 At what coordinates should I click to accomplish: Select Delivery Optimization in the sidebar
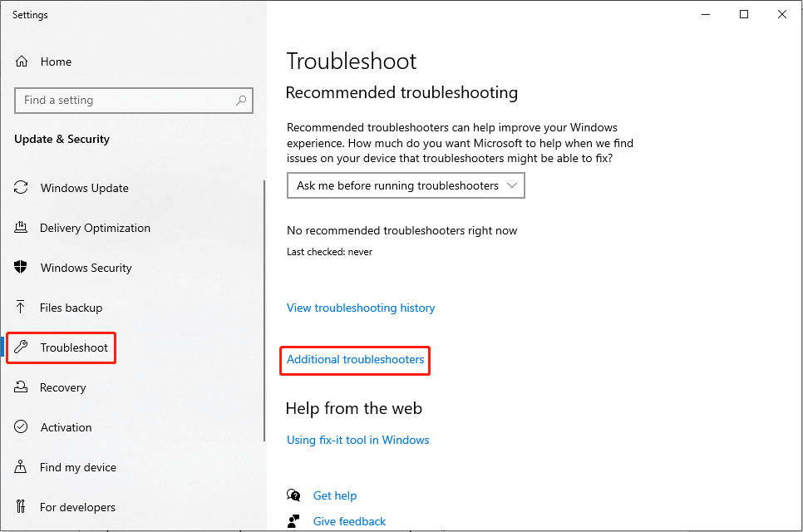pyautogui.click(x=93, y=228)
